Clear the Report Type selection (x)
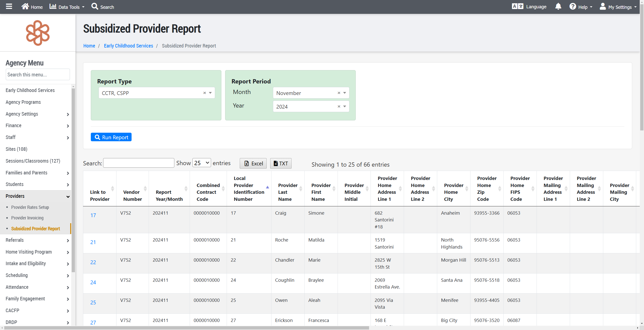 [x=205, y=93]
